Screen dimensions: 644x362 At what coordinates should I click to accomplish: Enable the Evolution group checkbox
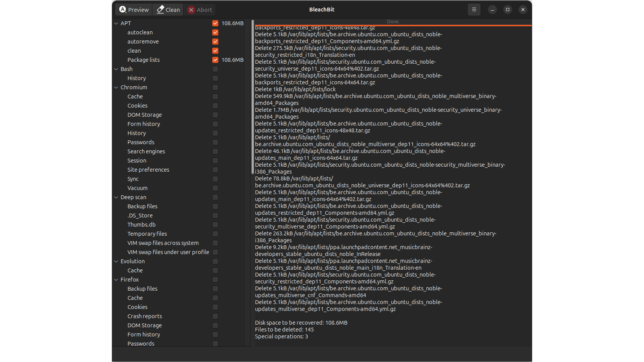[215, 261]
